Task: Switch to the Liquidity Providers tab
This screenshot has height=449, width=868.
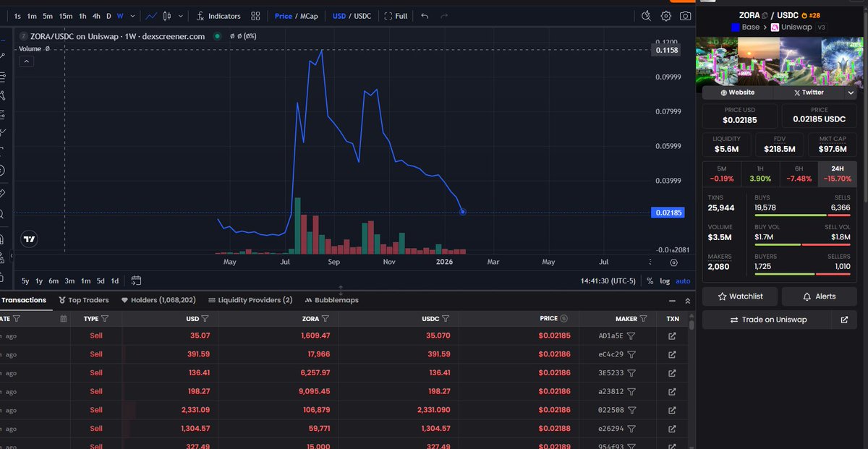Action: [250, 300]
